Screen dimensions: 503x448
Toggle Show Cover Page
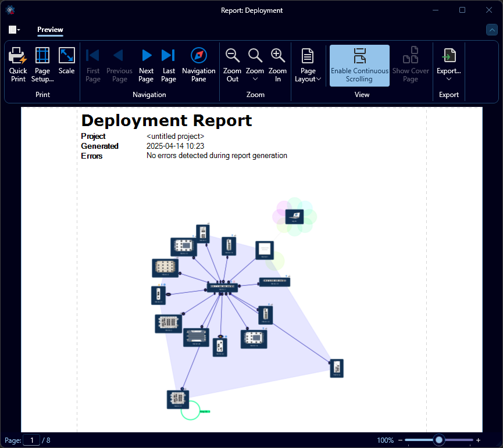click(x=410, y=64)
